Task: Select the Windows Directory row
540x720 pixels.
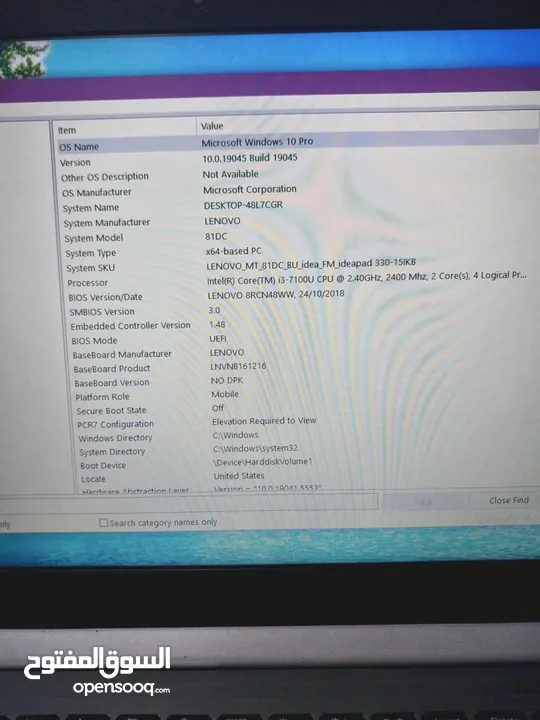Action: [x=309, y=436]
